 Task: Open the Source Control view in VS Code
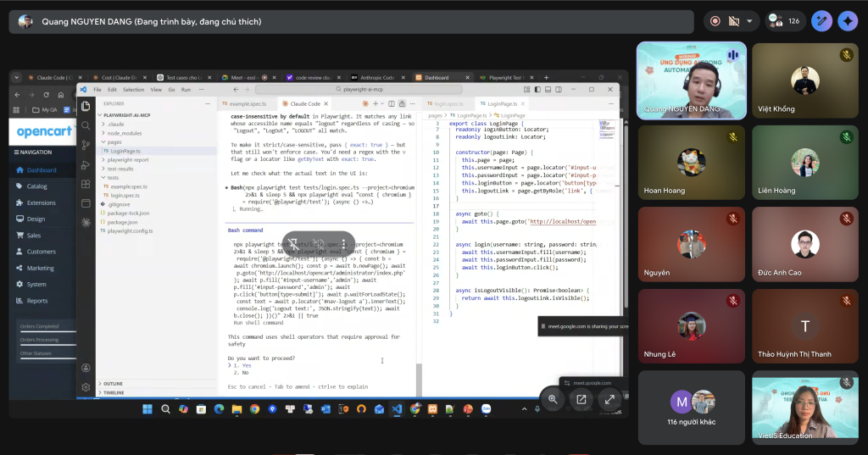pyautogui.click(x=86, y=145)
